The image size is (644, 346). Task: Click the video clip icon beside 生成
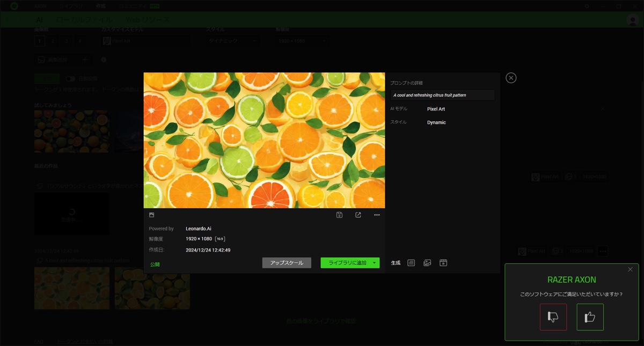point(443,263)
